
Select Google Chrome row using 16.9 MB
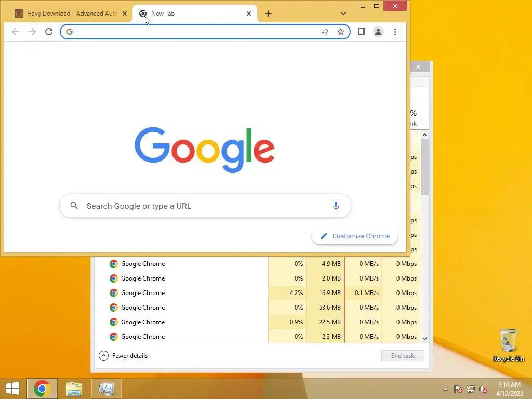(257, 293)
